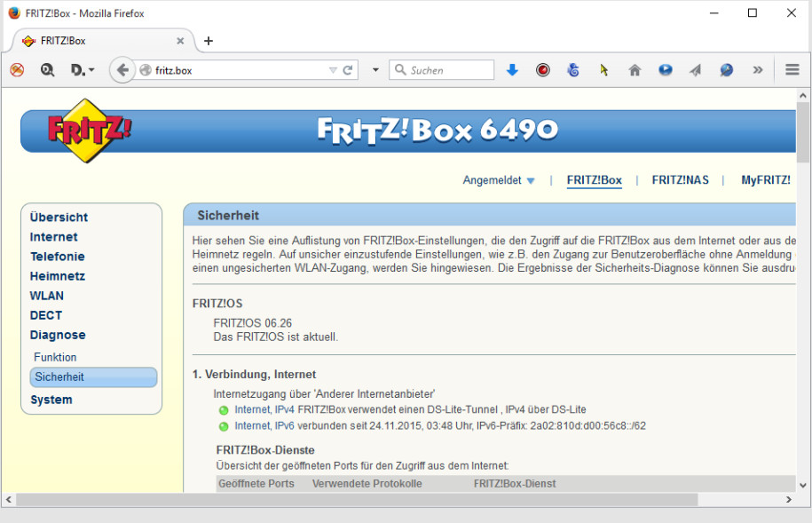Click the '1. Verbindung, Internet' heading
Viewport: 812px width, 523px height.
click(x=254, y=374)
